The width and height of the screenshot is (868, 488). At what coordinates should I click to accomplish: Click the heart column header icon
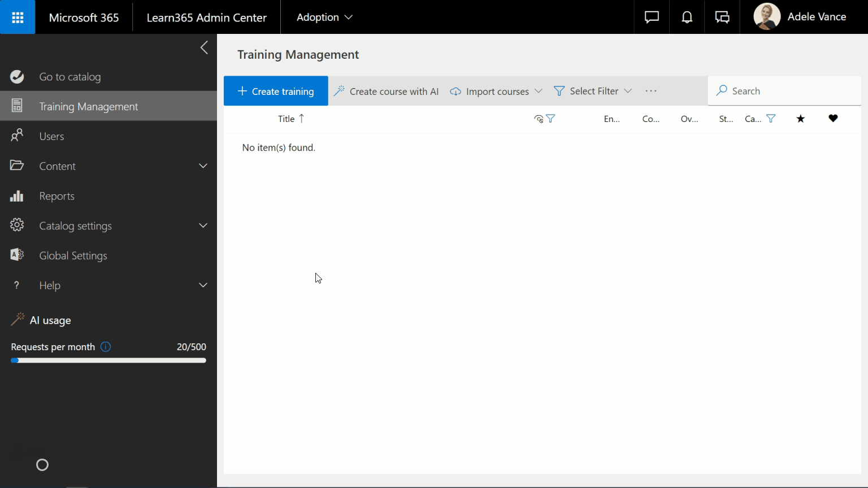point(833,119)
